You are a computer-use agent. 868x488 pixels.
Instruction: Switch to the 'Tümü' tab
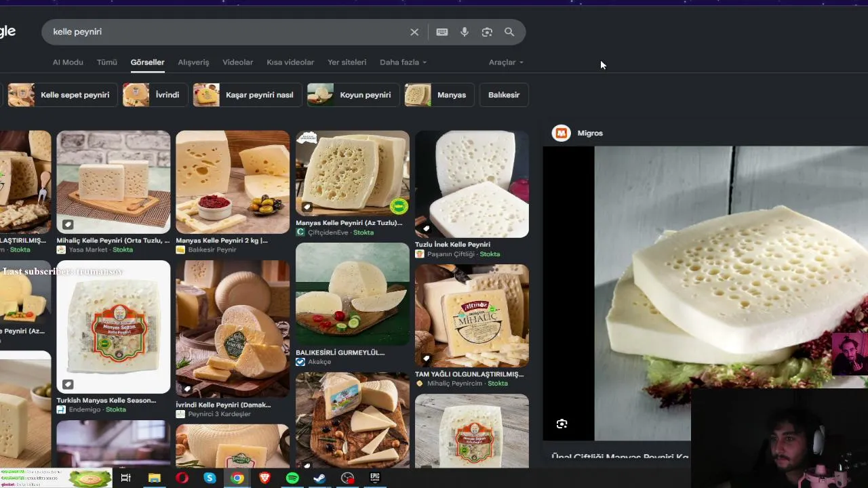[107, 62]
